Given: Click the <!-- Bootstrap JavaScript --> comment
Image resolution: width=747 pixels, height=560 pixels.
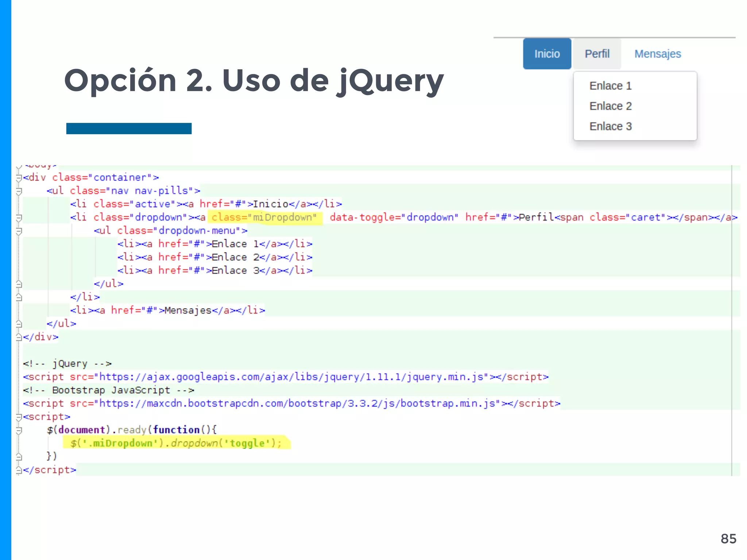Looking at the screenshot, I should 109,390.
